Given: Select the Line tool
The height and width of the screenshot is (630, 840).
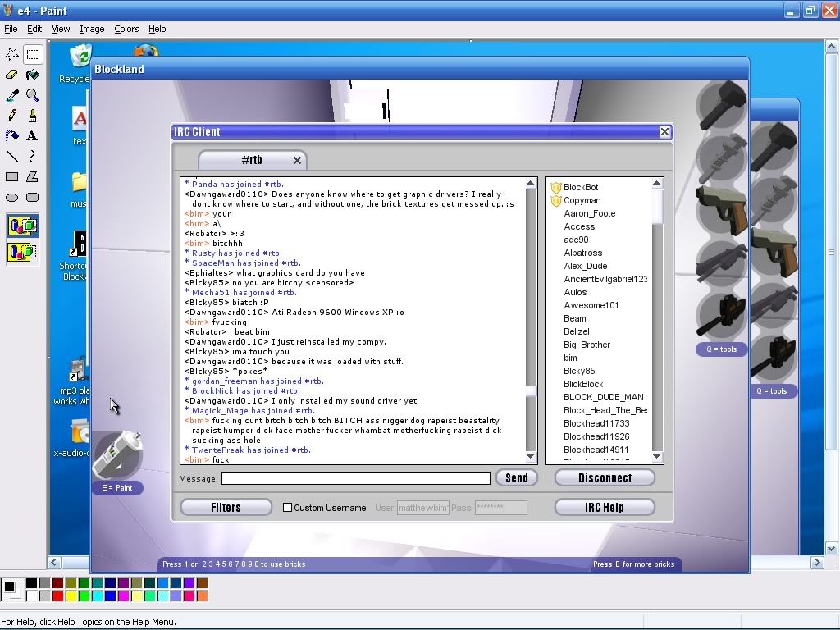Looking at the screenshot, I should (x=11, y=156).
